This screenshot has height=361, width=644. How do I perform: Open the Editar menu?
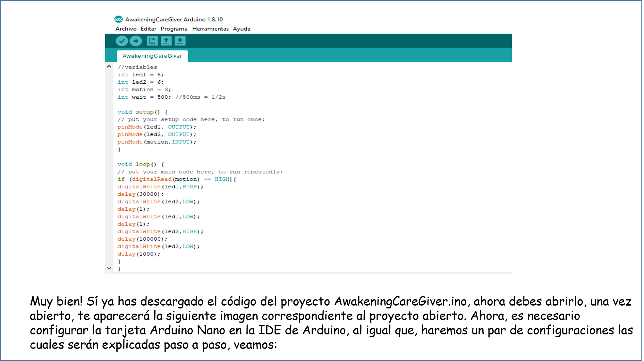(148, 29)
